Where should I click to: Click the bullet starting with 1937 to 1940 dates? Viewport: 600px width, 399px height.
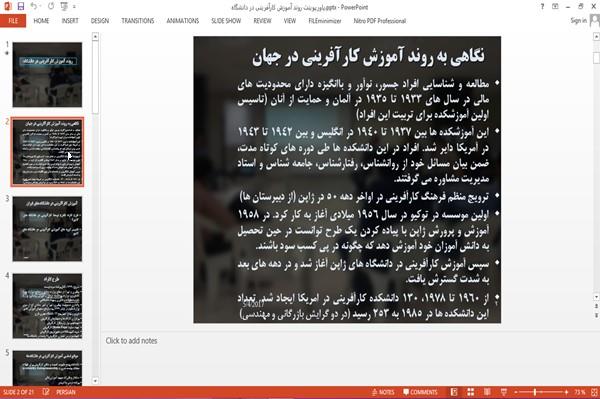363,155
